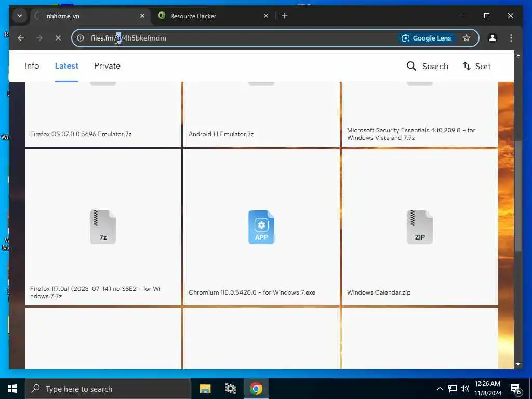Screen dimensions: 532x399
Task: Open Firefox 117.0a1 no SSE2 file name
Action: (x=96, y=292)
